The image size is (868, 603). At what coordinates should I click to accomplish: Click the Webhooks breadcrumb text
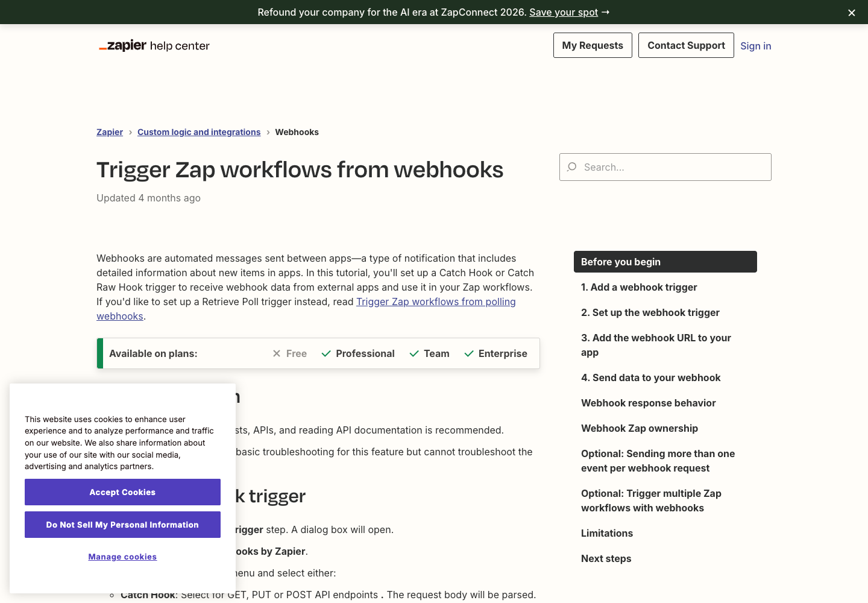point(297,132)
